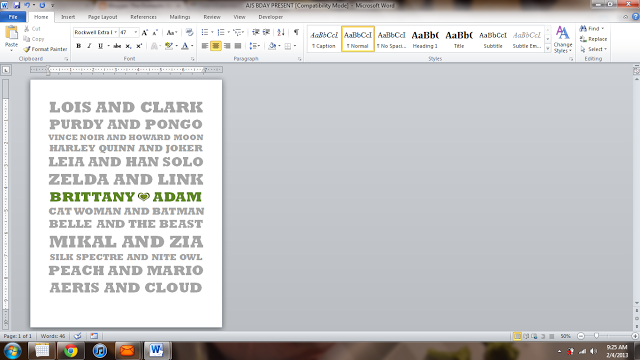Click the Paste clipboard icon
Screen dimensions: 640x360
11,33
